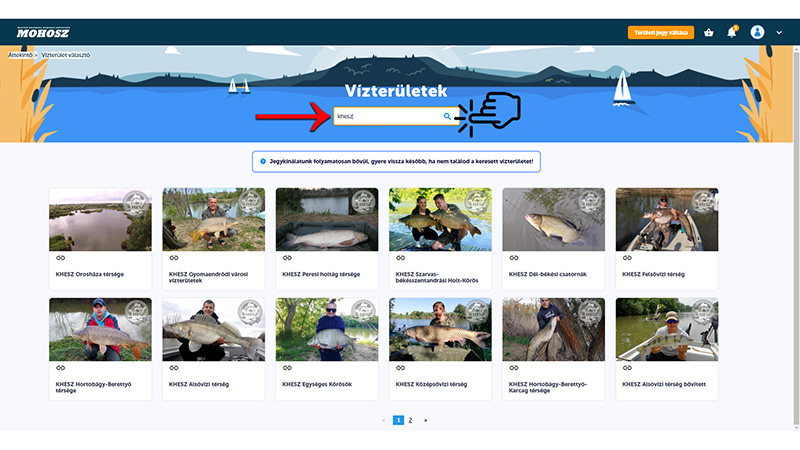Click the page vertical scrollbar
The height and width of the screenshot is (450, 800).
point(796,237)
